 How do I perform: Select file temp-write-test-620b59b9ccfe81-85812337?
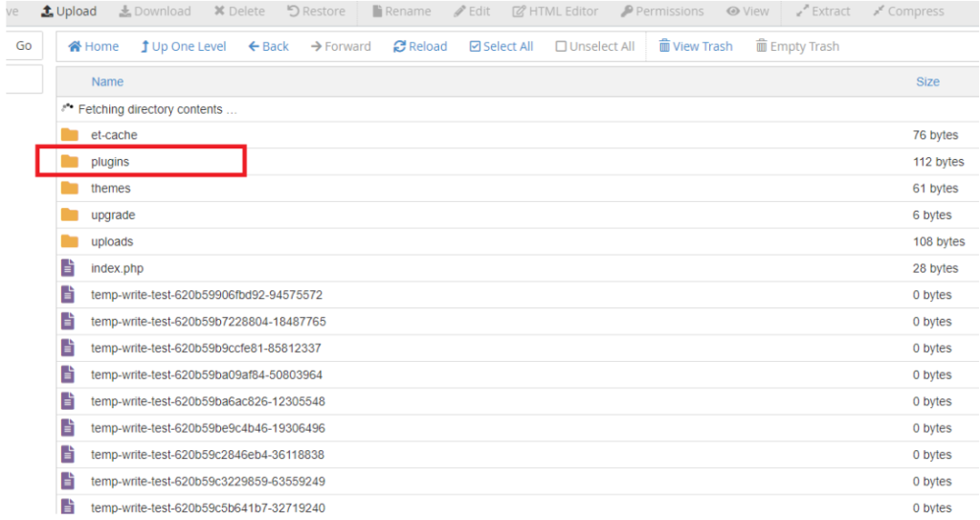pos(206,348)
